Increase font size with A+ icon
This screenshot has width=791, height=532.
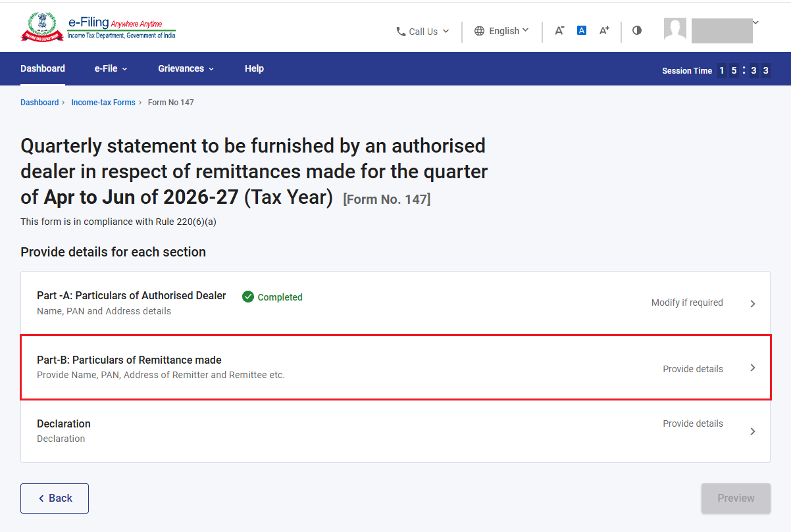click(x=604, y=30)
